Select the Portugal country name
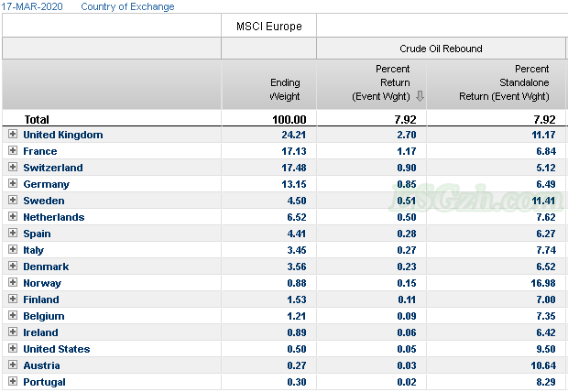The image size is (568, 392). pos(45,382)
